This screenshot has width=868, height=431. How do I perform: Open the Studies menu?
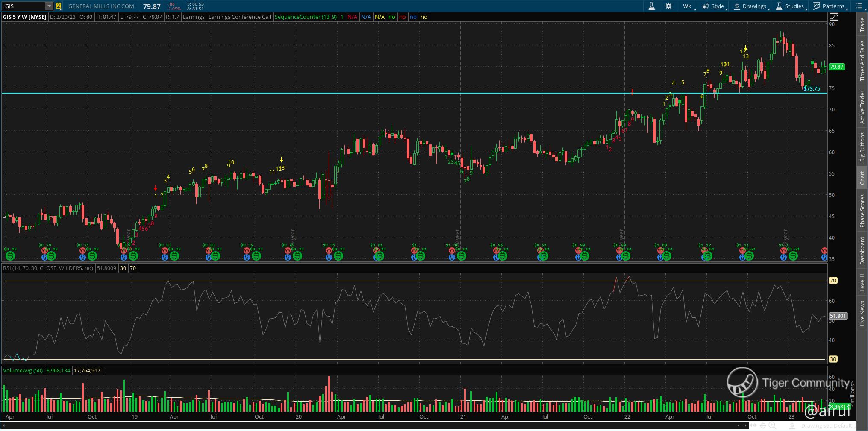pyautogui.click(x=790, y=6)
